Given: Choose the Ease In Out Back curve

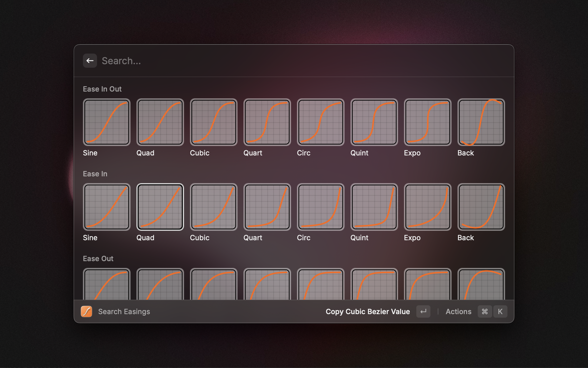Looking at the screenshot, I should click(x=481, y=122).
